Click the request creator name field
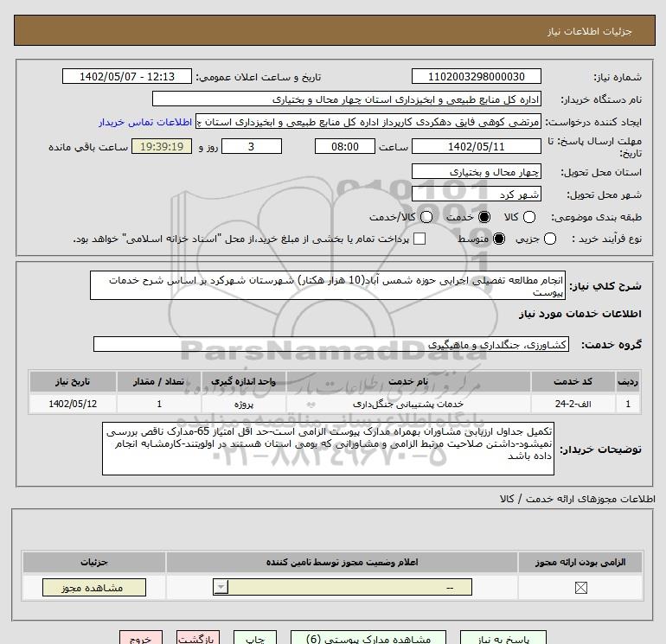 [x=368, y=122]
